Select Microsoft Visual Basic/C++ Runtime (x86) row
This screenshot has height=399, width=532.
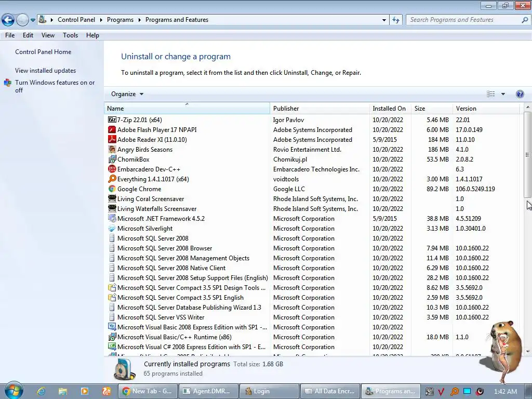[312, 337]
